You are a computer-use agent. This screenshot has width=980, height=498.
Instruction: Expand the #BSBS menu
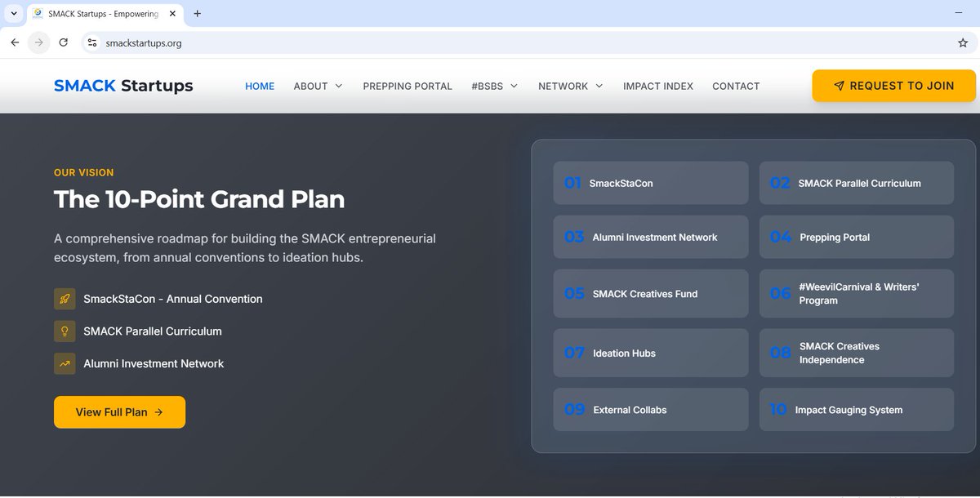494,86
